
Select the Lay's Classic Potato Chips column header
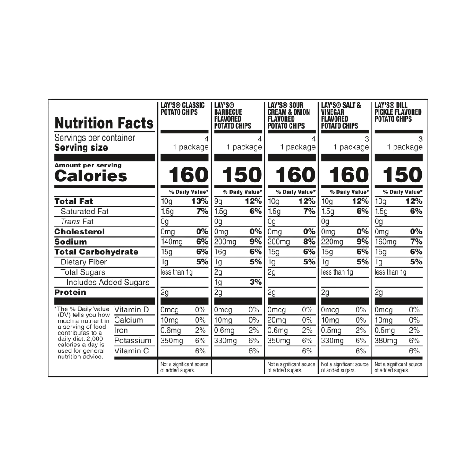(182, 109)
